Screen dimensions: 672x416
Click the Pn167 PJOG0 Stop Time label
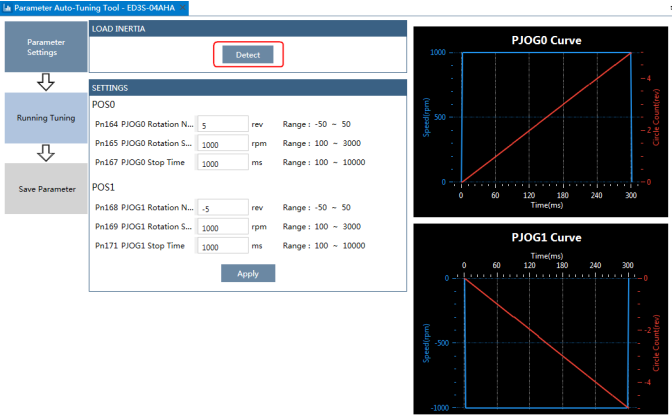click(140, 162)
